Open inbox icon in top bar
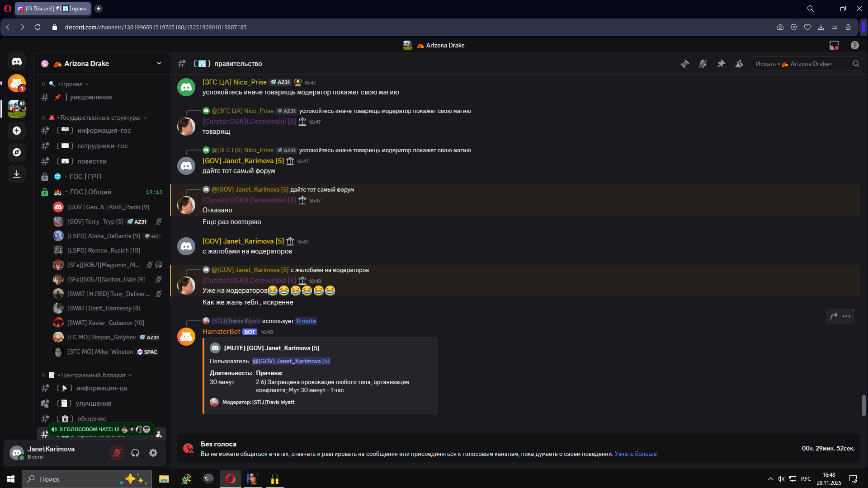Viewport: 868px width, 488px height. (834, 45)
